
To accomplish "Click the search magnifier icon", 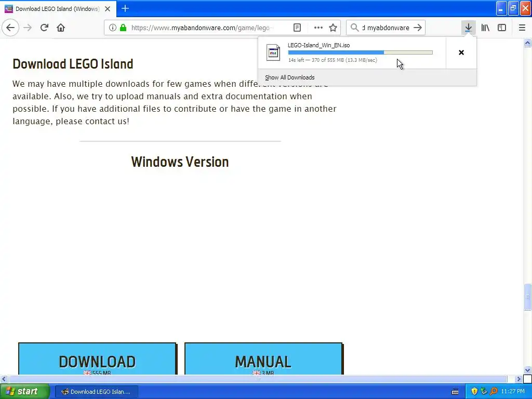I will coord(354,28).
